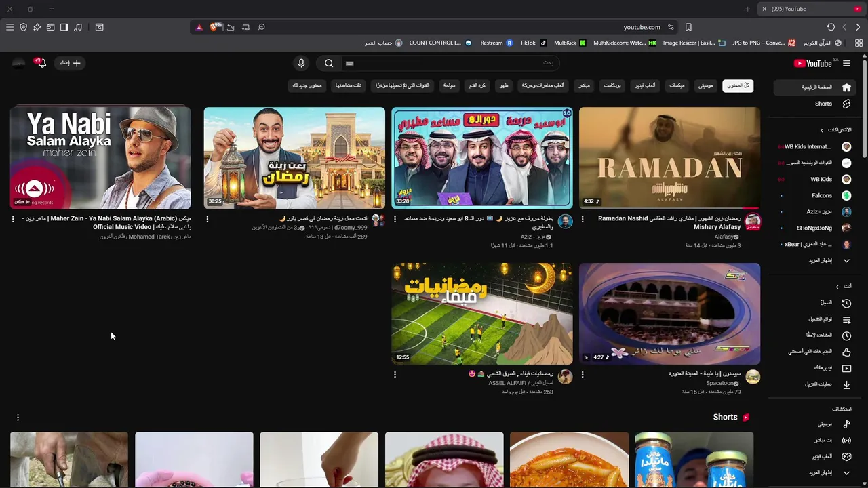Open the Brave shields lion icon
Screen dimensions: 868x488
coord(215,27)
